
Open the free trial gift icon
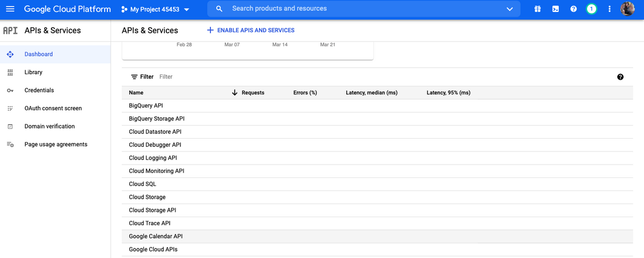pos(537,9)
